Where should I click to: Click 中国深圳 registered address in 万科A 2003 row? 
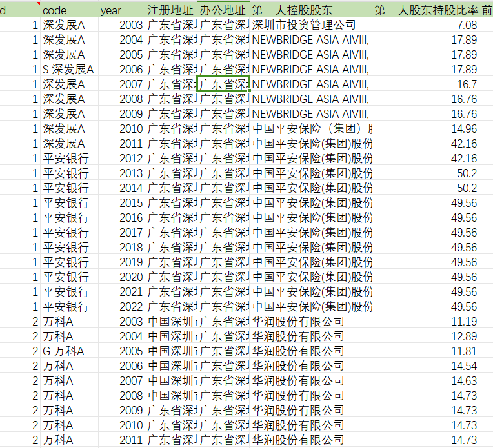(x=171, y=322)
